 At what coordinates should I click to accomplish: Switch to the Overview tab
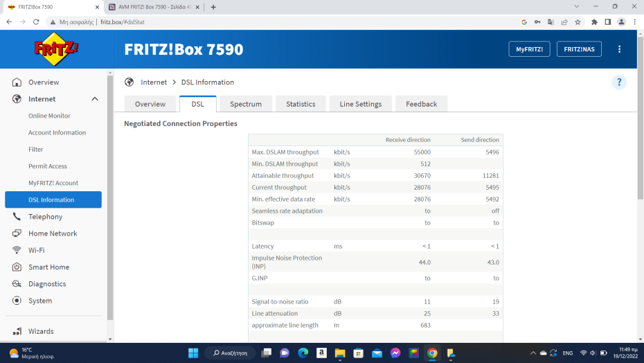pyautogui.click(x=150, y=104)
